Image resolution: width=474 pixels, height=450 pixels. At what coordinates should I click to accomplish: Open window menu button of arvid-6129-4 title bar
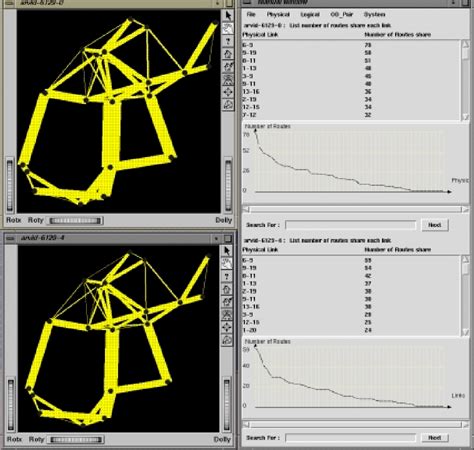(10, 238)
